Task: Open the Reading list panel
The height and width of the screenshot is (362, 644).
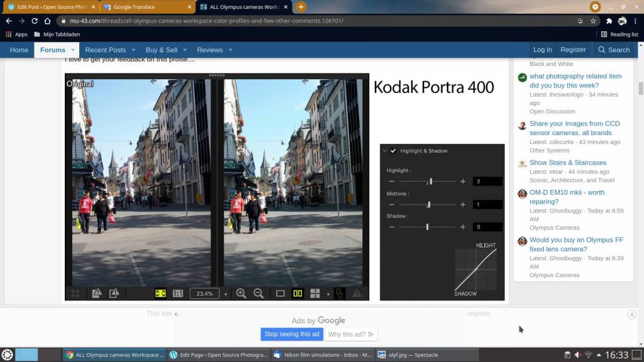Action: [x=619, y=35]
